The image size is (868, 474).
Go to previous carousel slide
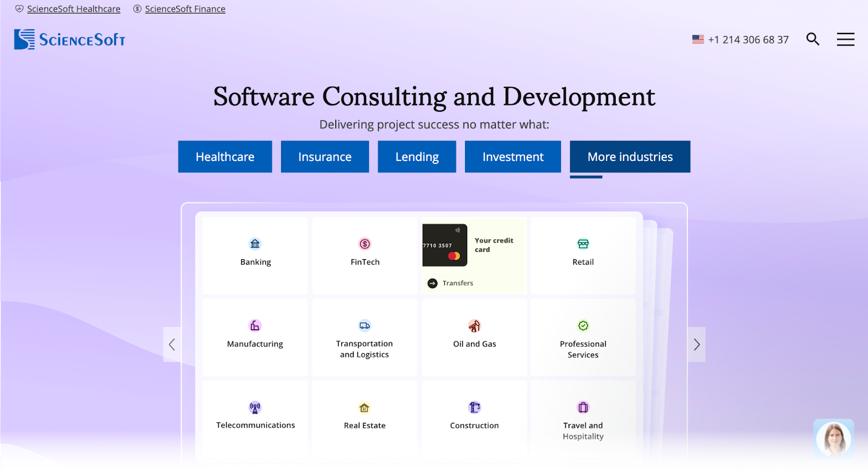coord(172,344)
